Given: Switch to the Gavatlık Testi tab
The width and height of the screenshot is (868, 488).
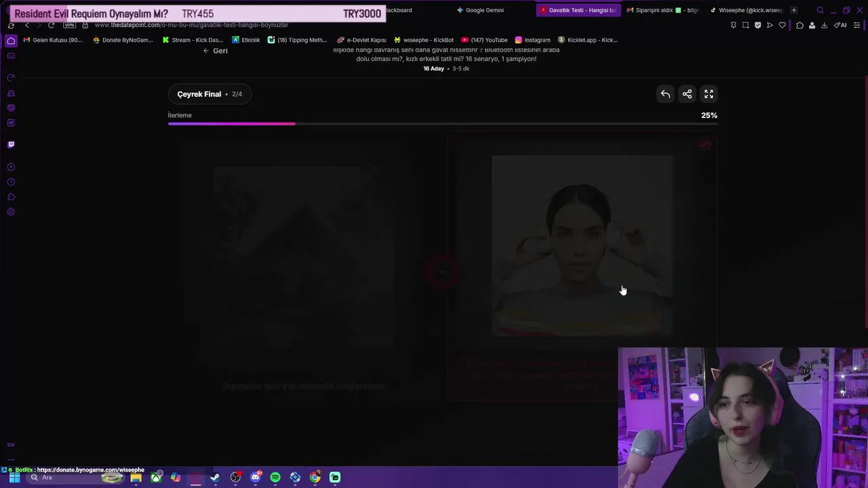Looking at the screenshot, I should coord(578,10).
